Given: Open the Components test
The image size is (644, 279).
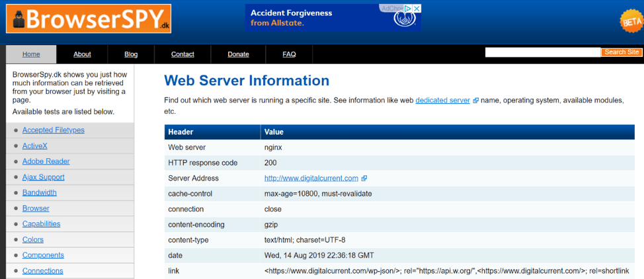Looking at the screenshot, I should pos(43,255).
